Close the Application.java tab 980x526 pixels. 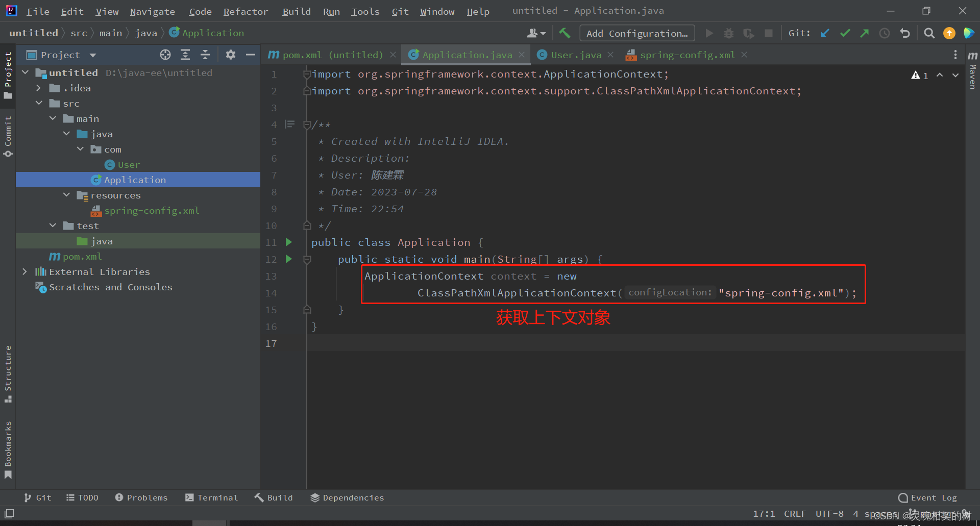522,55
